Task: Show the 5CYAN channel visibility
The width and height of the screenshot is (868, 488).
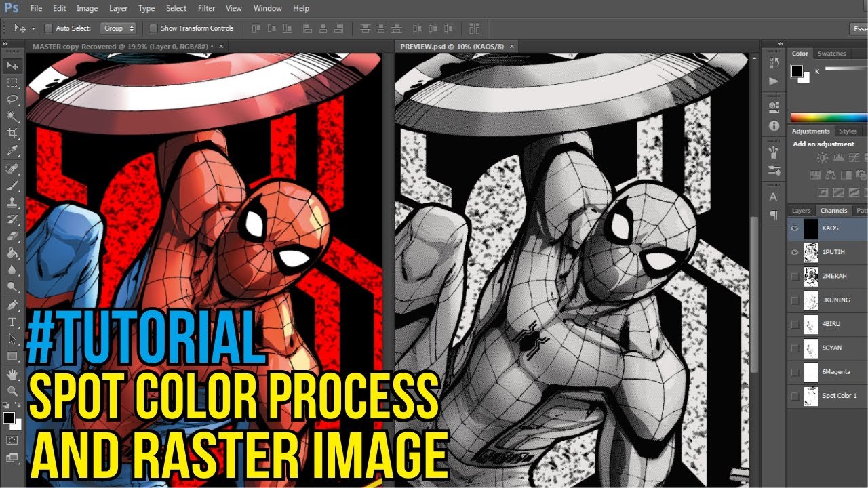Action: (795, 348)
